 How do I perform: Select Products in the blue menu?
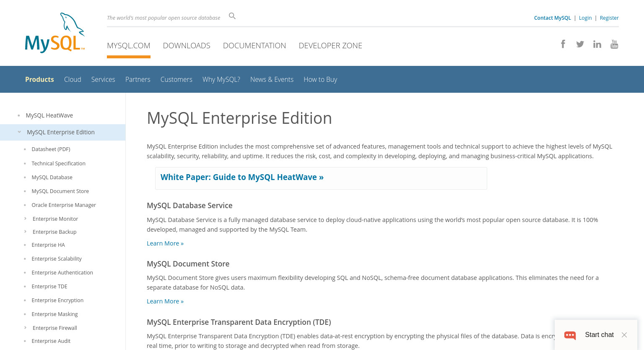point(39,79)
